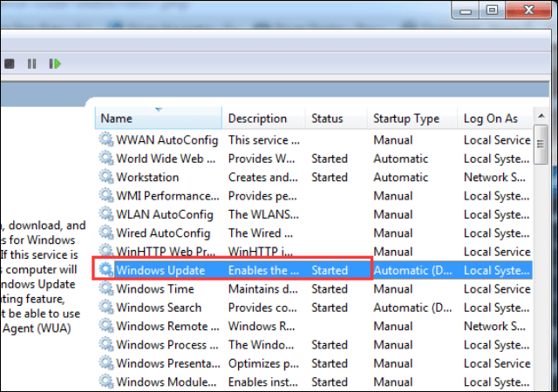Select the WMI Performance... service name
This screenshot has height=392, width=558.
[167, 196]
